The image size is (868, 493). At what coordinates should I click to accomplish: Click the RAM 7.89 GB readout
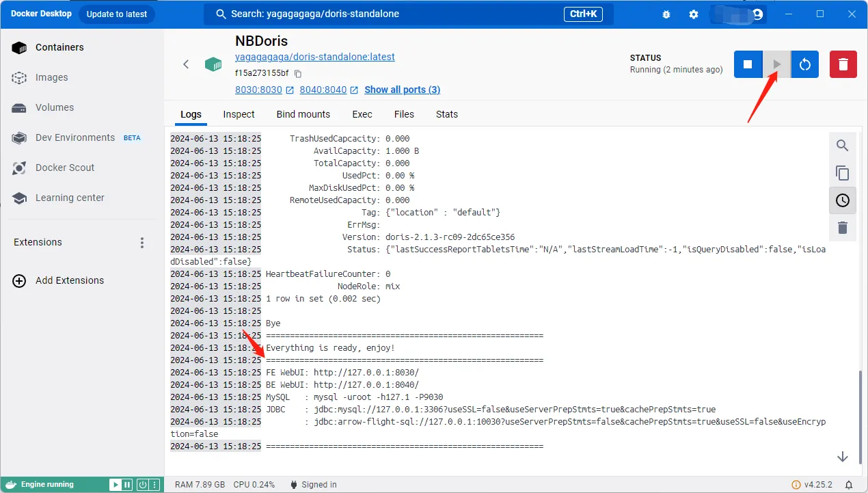pos(200,485)
